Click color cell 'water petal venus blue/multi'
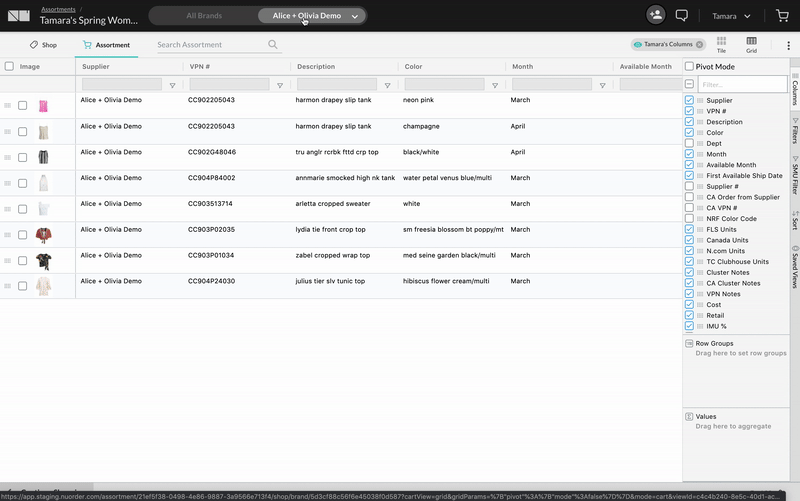This screenshot has width=800, height=501. coord(447,178)
